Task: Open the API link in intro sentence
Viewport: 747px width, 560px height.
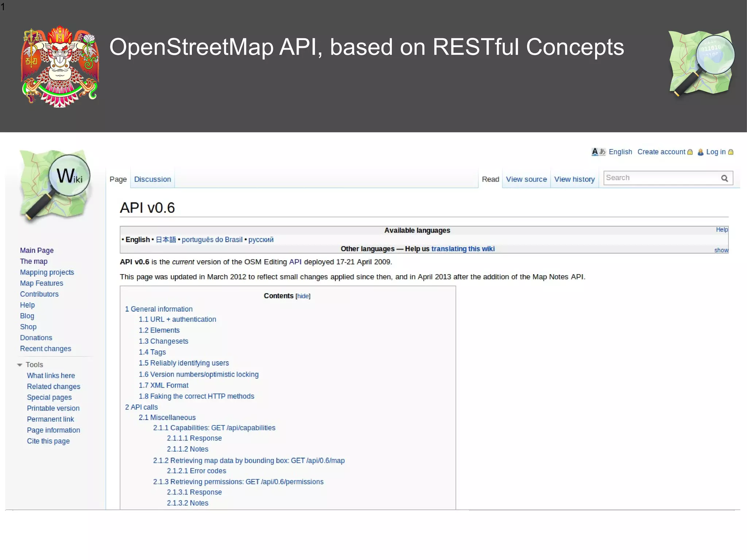Action: click(295, 262)
